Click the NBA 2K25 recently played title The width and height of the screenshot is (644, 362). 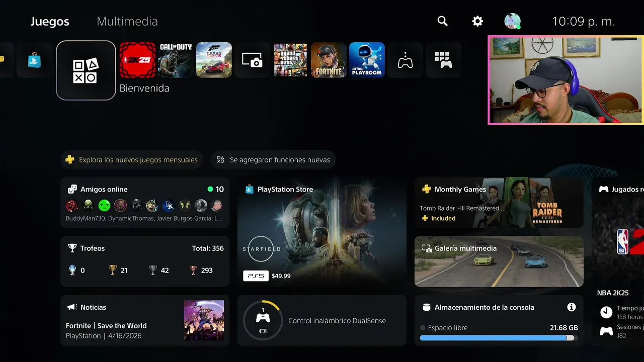click(613, 293)
